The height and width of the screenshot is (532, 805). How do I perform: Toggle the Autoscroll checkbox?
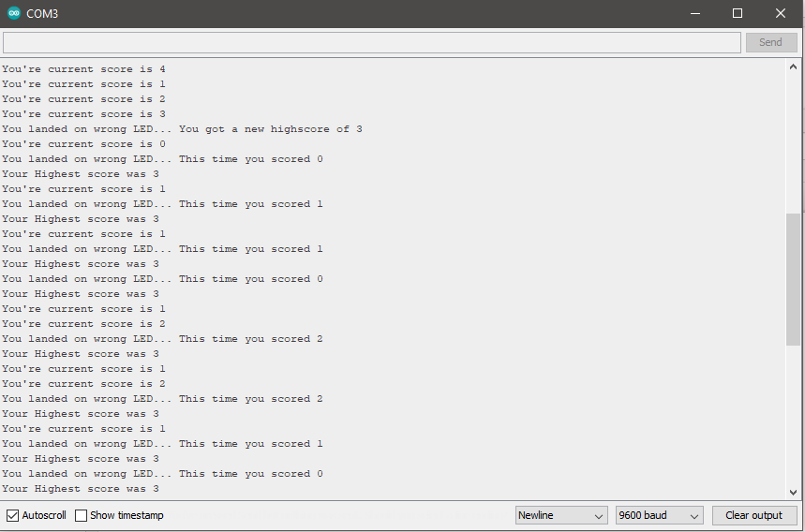(13, 515)
